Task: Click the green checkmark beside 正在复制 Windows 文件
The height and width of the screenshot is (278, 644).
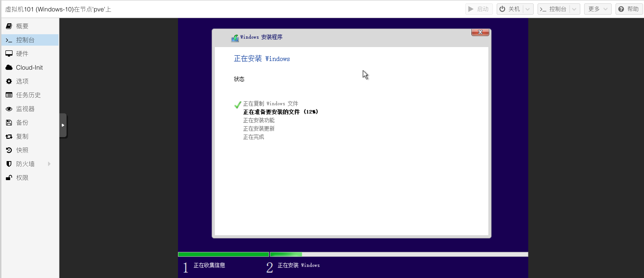Action: (x=238, y=105)
